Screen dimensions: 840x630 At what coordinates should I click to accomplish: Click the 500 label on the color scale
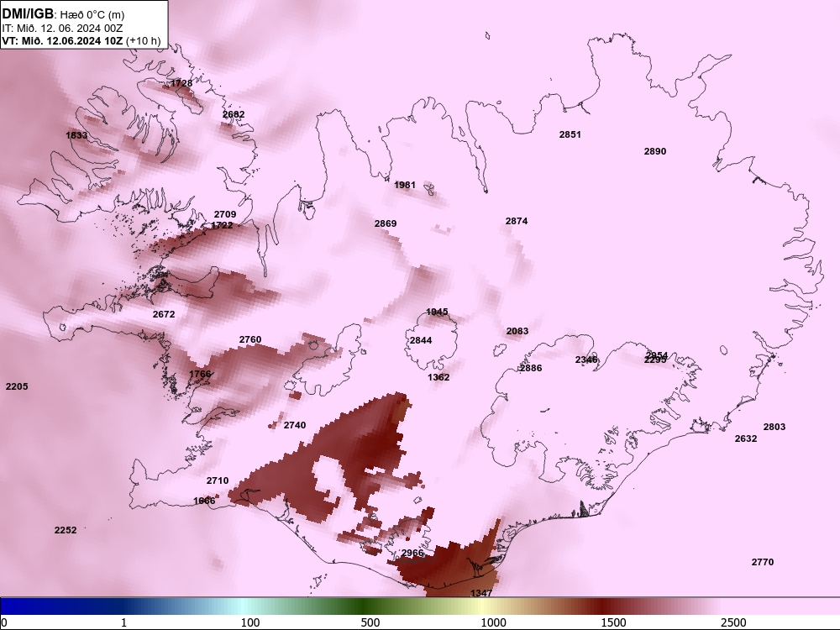pos(370,622)
